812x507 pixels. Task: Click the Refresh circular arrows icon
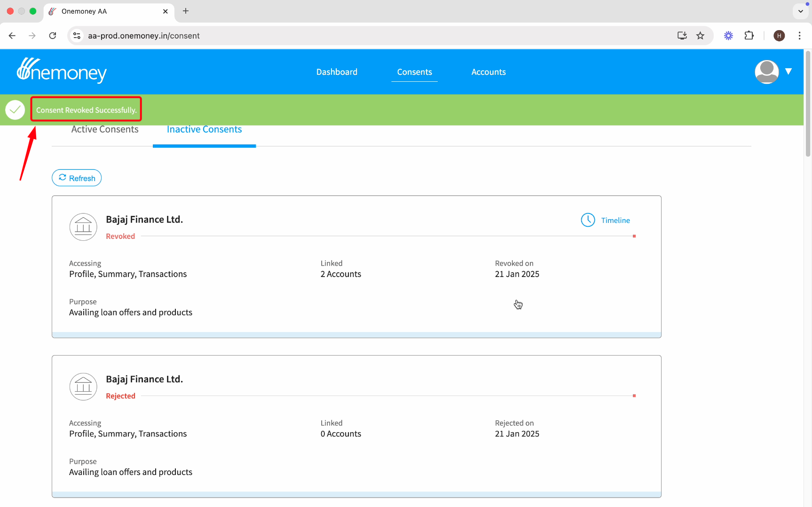(x=63, y=177)
